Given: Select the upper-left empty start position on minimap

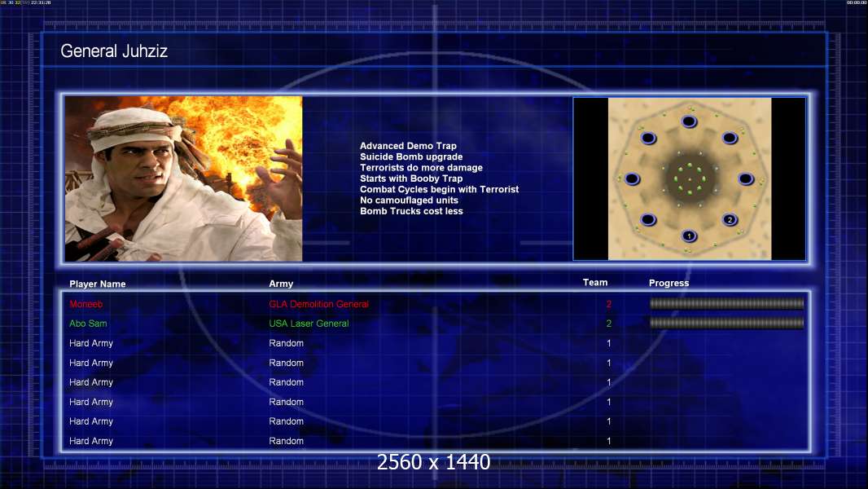Looking at the screenshot, I should 648,139.
